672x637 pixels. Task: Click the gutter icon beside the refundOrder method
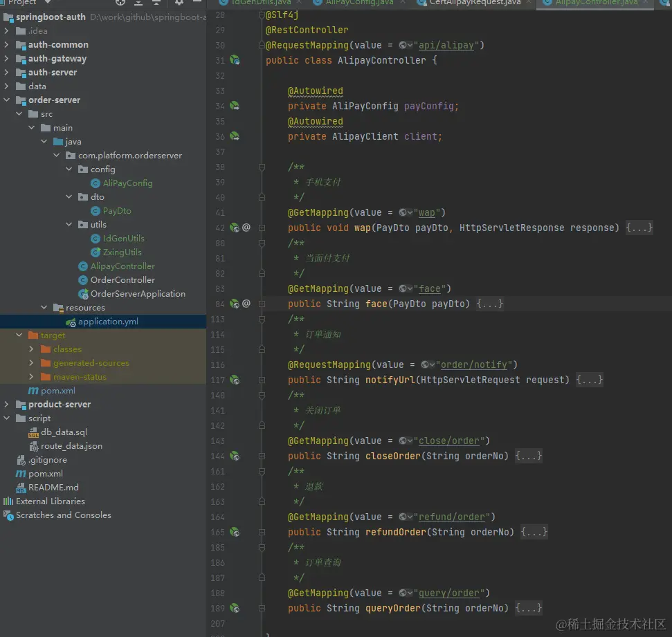[235, 532]
